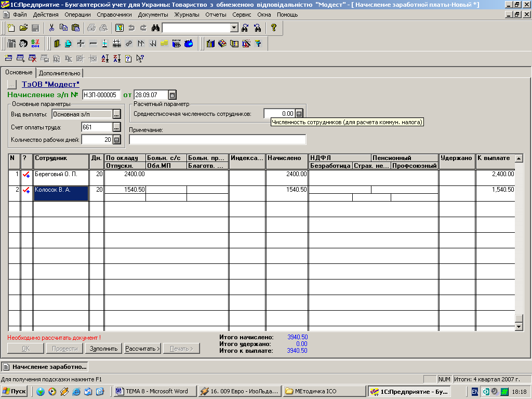Click table scrollbar down arrow
The height and width of the screenshot is (399, 532).
click(519, 327)
